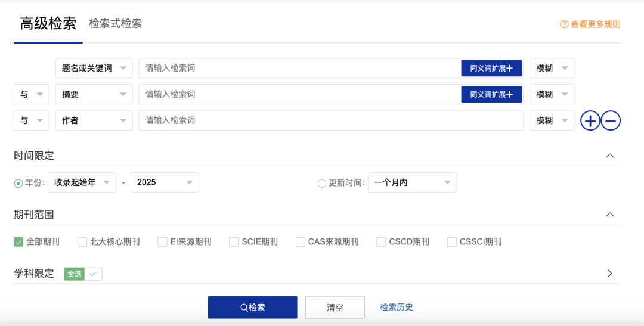644x326 pixels.
Task: Open the 题名或关键词 field dropdown
Action: coord(94,69)
